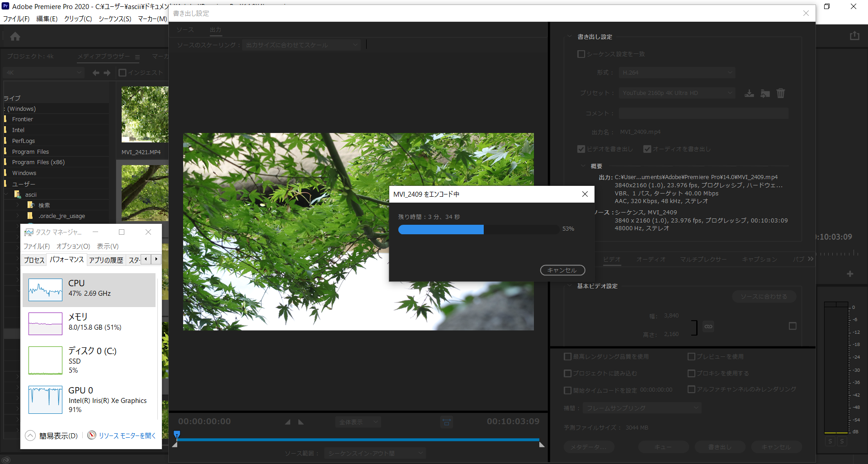Open the H.264 format dropdown
Image resolution: width=868 pixels, height=464 pixels.
click(x=676, y=72)
